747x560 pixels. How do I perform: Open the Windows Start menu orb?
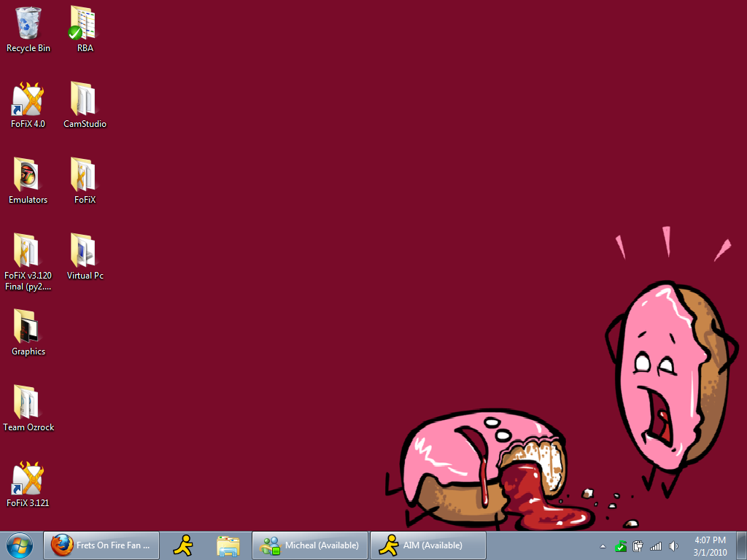point(20,545)
